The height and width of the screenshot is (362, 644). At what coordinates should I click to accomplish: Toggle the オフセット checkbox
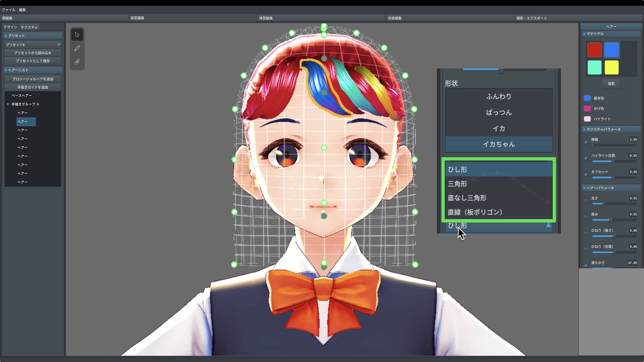(x=586, y=174)
